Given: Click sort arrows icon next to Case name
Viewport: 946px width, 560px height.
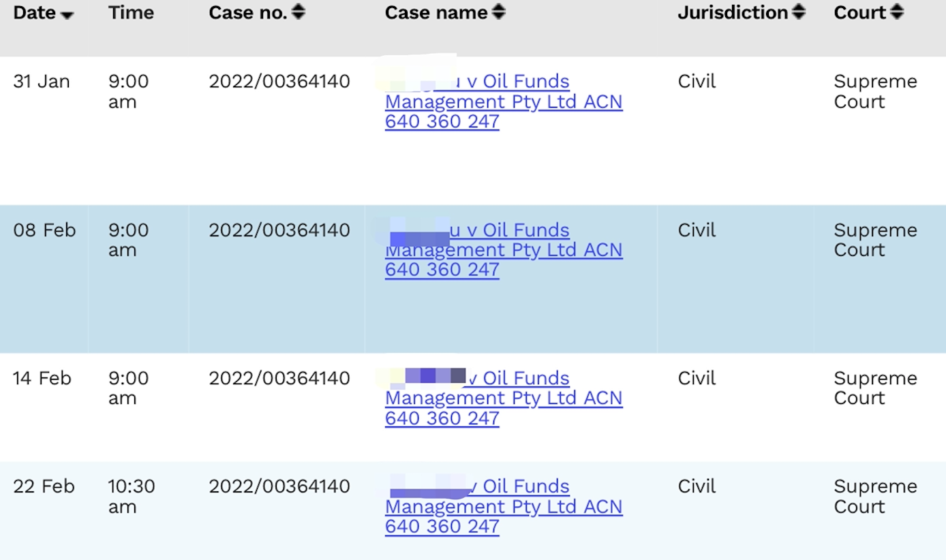Looking at the screenshot, I should coord(499,12).
